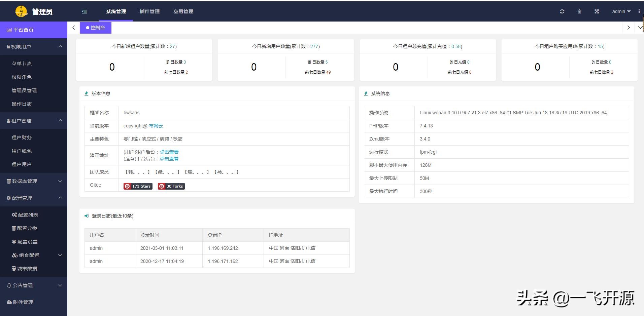Click 累计充值 0.58 value
Image resolution: width=644 pixels, height=316 pixels.
click(x=456, y=46)
